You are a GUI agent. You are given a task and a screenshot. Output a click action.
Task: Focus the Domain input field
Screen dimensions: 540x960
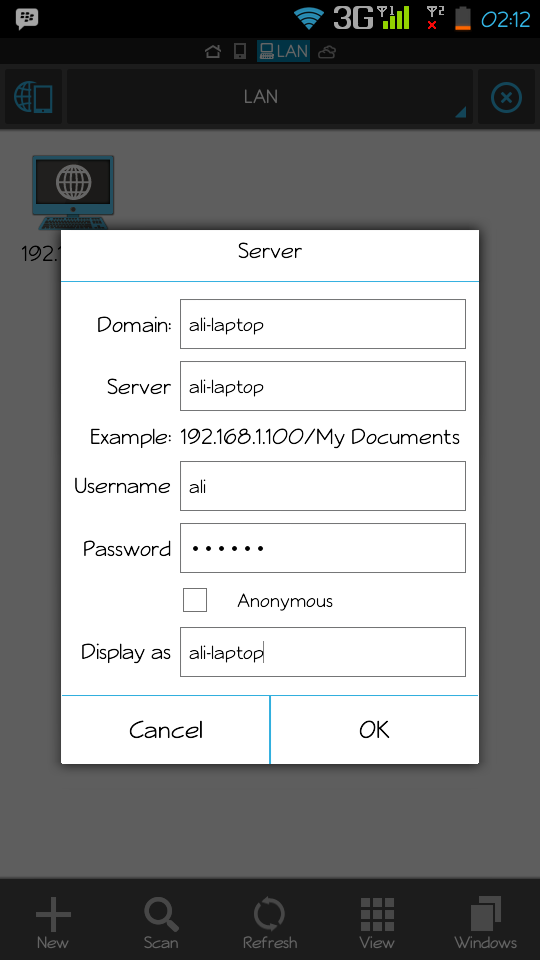pyautogui.click(x=323, y=324)
